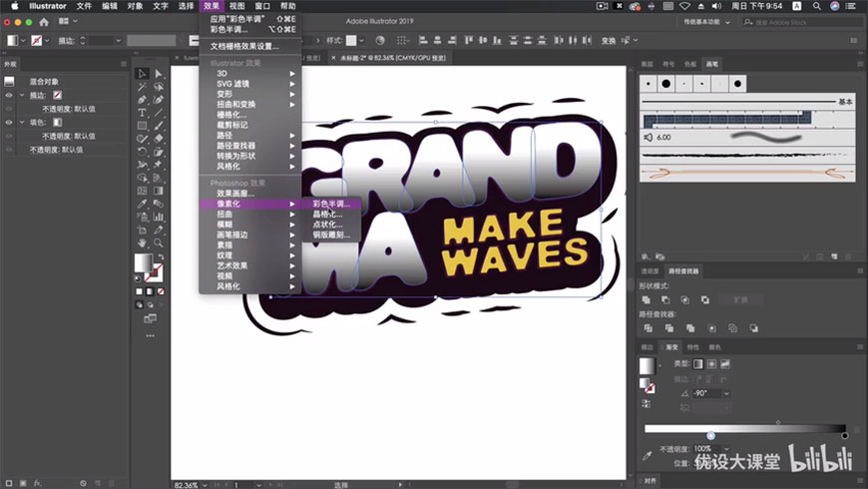The width and height of the screenshot is (868, 489).
Task: Select the Magic Wand tool
Action: tap(142, 87)
